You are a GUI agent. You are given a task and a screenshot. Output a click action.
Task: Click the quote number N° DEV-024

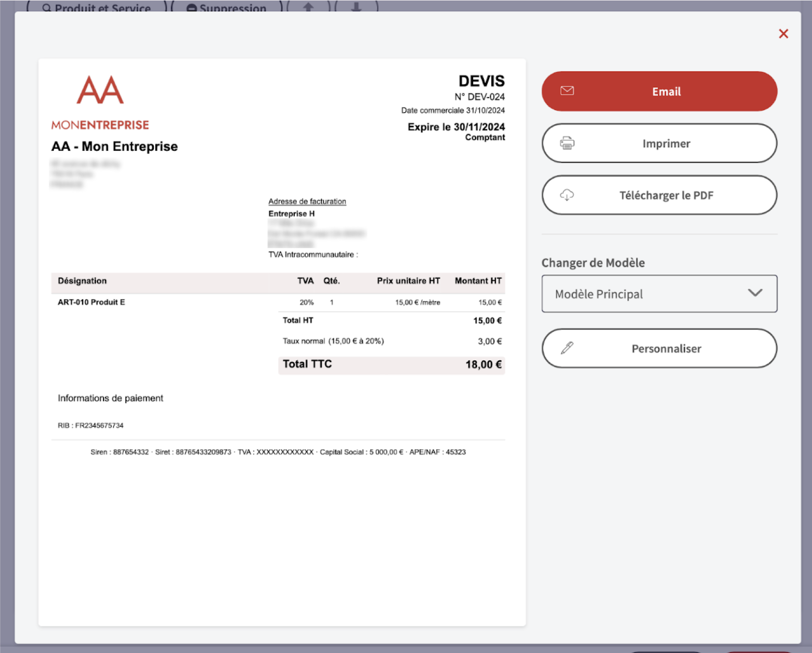[480, 97]
